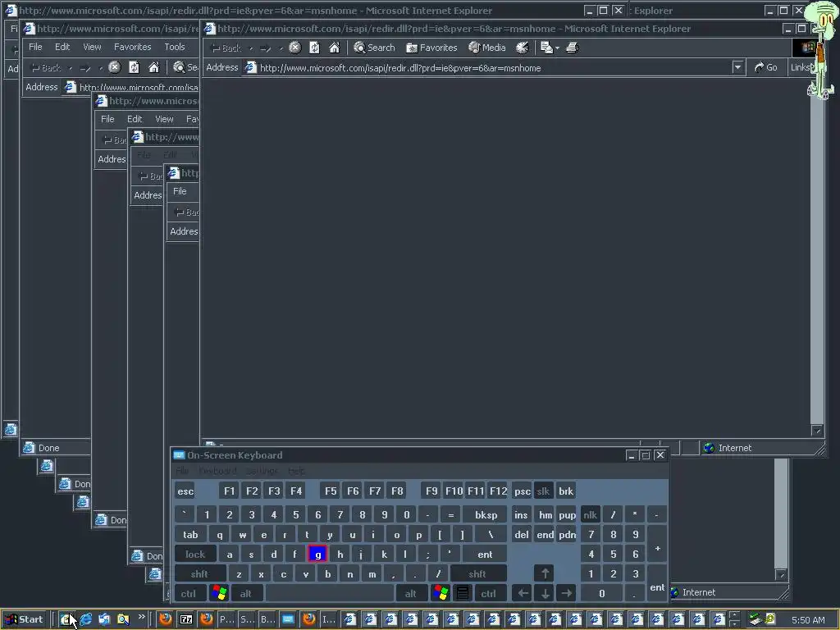Click the bksp key on the On-Screen Keyboard
The image size is (840, 630).
[x=486, y=515]
